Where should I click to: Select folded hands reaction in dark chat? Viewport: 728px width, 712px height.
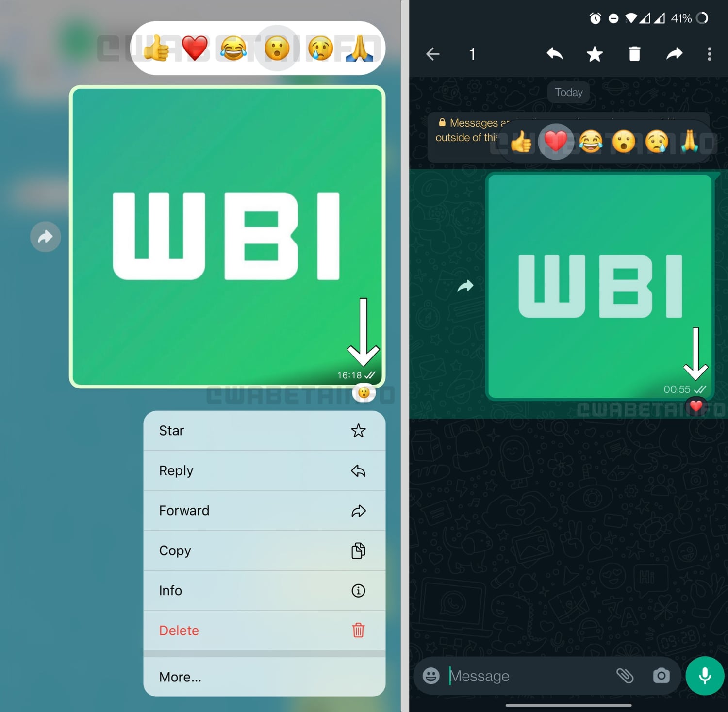(x=690, y=142)
